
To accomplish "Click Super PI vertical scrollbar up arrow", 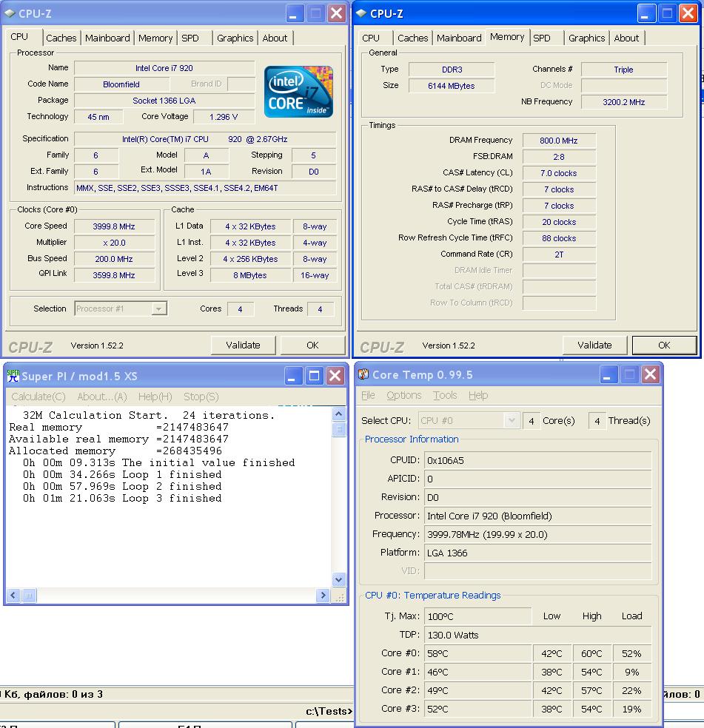I will point(339,414).
